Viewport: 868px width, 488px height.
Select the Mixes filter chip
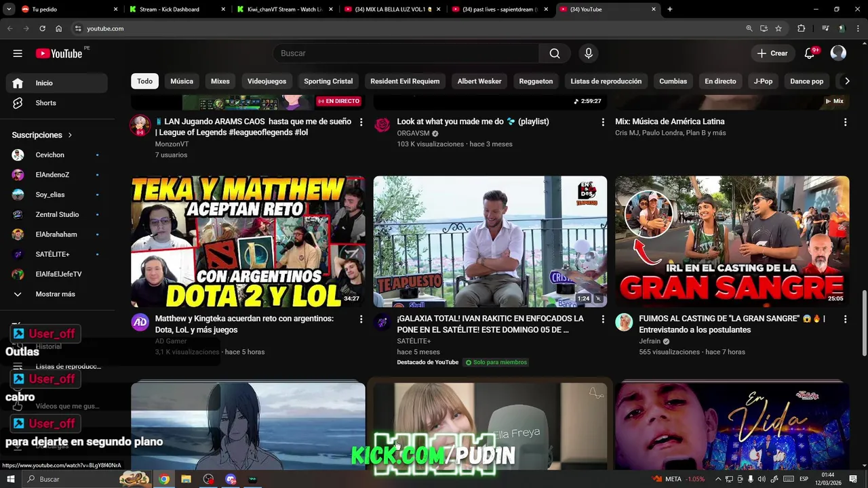(220, 81)
